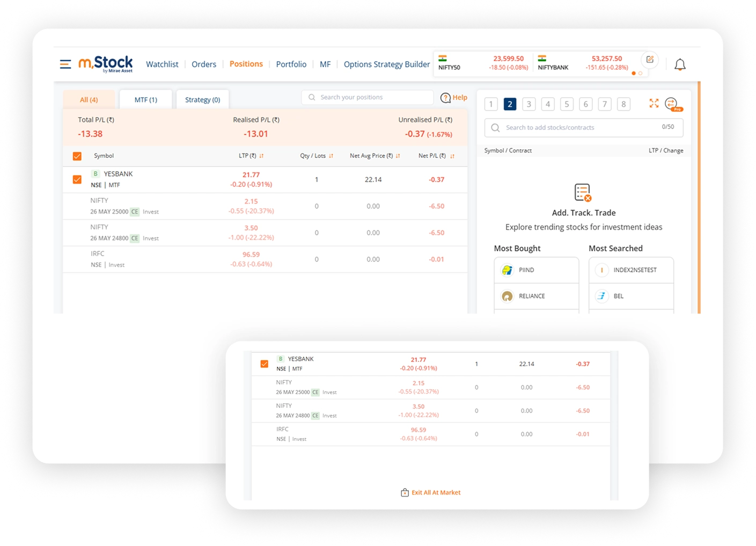Click the Help link
Image resolution: width=756 pixels, height=546 pixels.
460,98
